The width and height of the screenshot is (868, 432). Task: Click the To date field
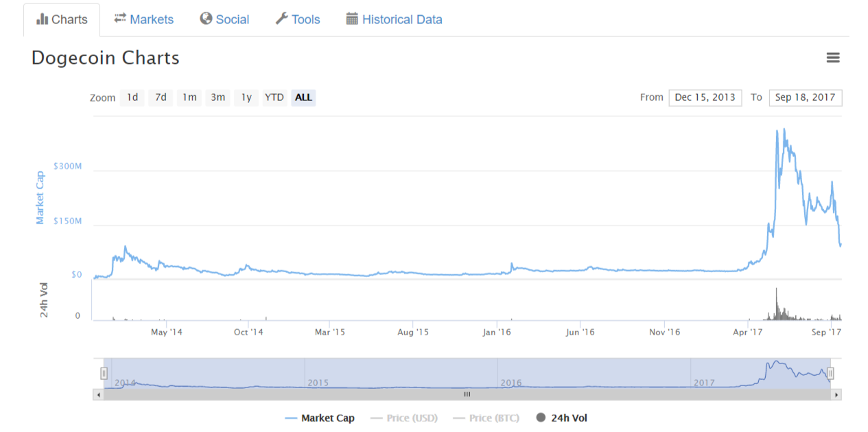pos(805,97)
